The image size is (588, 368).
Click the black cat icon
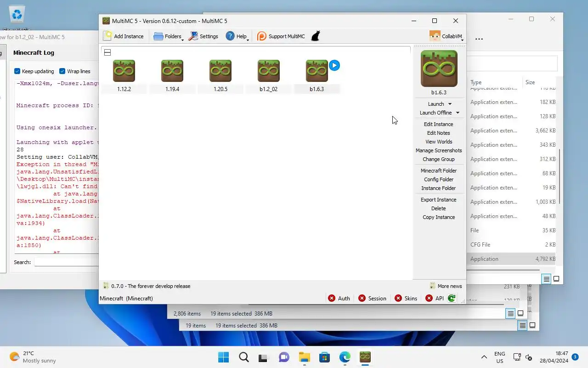316,36
